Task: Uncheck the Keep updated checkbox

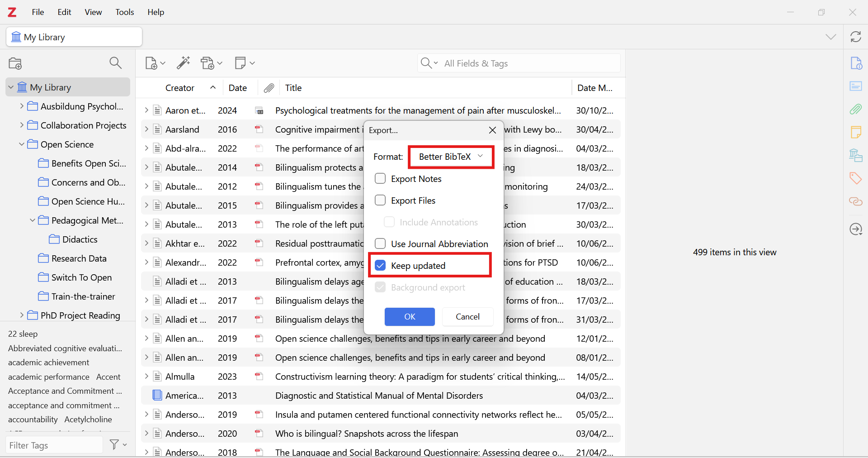Action: tap(380, 265)
